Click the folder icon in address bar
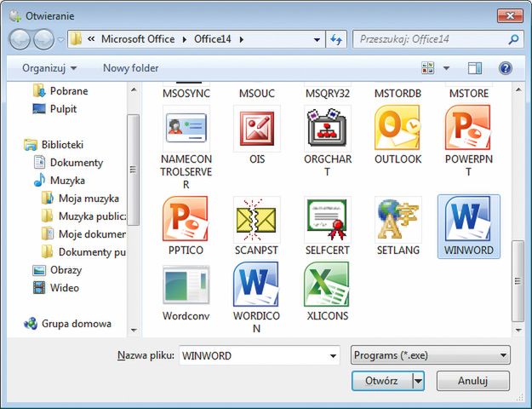 (x=76, y=39)
